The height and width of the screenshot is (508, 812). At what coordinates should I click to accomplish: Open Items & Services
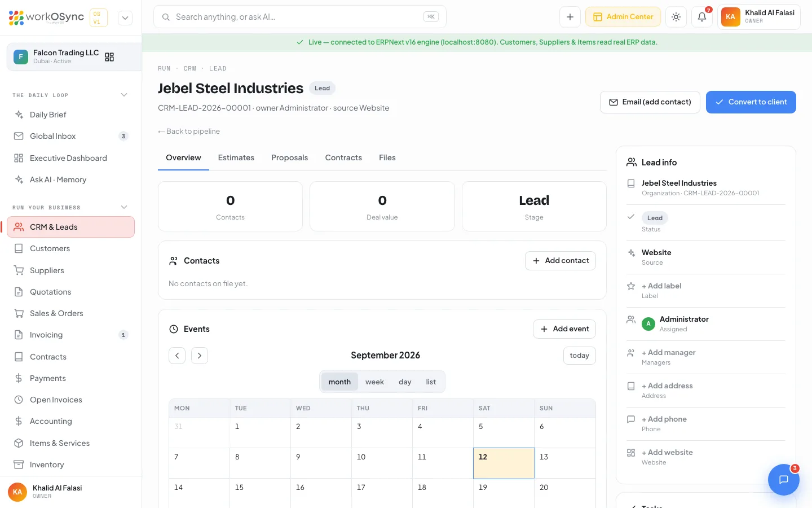coord(70,443)
